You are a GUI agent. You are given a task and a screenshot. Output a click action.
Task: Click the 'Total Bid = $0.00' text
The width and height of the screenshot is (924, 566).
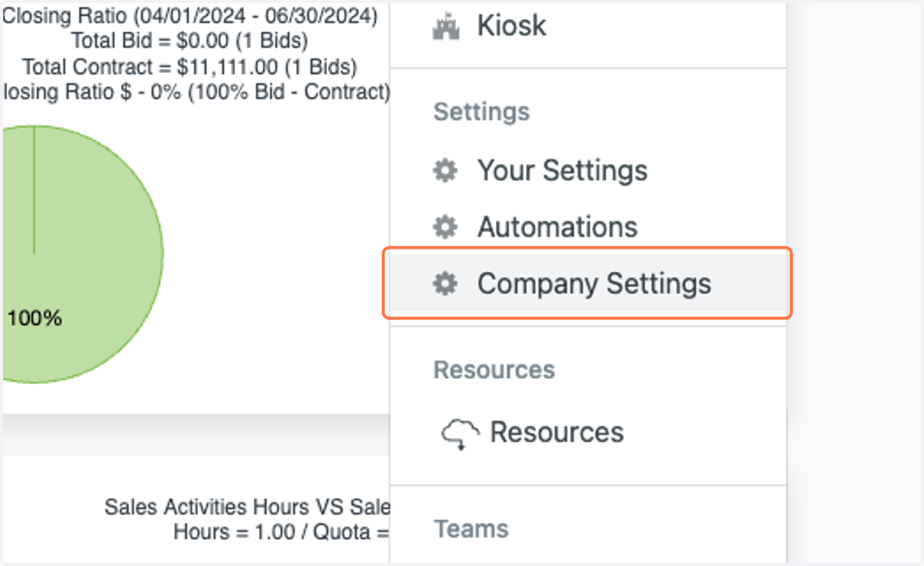pos(151,41)
